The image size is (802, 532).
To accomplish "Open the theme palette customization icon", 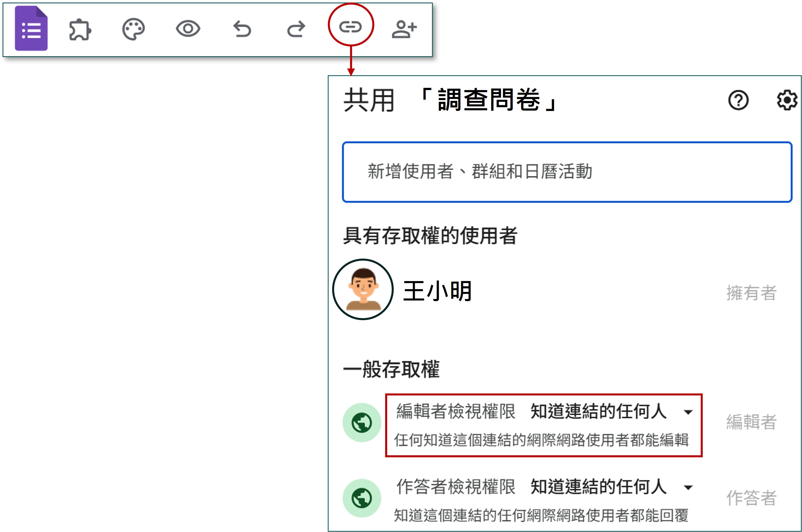I will point(134,29).
